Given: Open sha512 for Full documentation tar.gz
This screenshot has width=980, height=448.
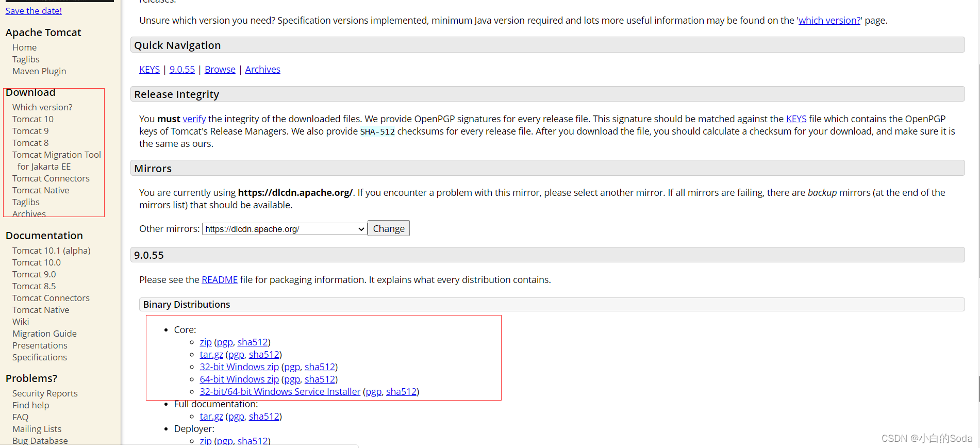Looking at the screenshot, I should (264, 417).
